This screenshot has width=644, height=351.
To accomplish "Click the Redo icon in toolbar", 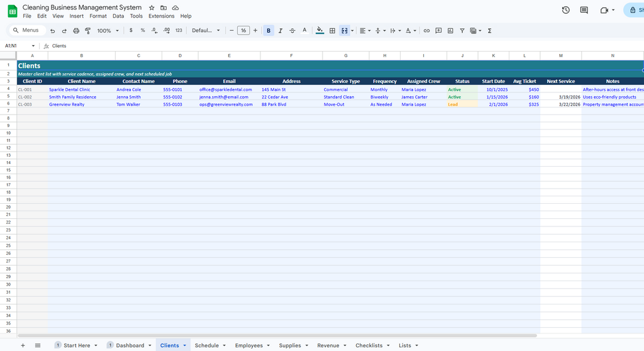I will pos(64,31).
